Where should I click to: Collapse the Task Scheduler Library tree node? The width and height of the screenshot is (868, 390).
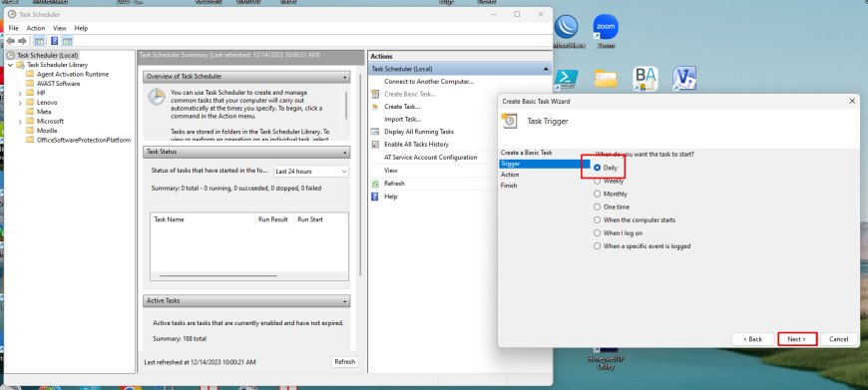click(x=11, y=65)
